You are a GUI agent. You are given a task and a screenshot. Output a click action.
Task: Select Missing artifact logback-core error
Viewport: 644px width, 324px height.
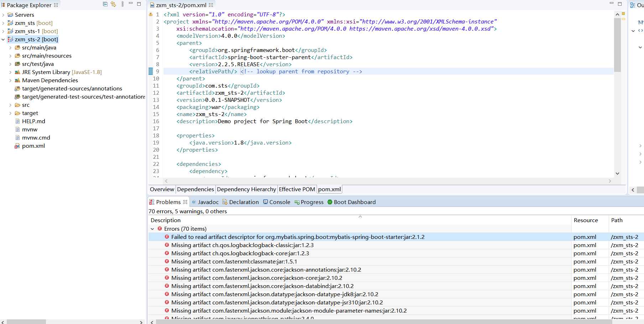396,254
